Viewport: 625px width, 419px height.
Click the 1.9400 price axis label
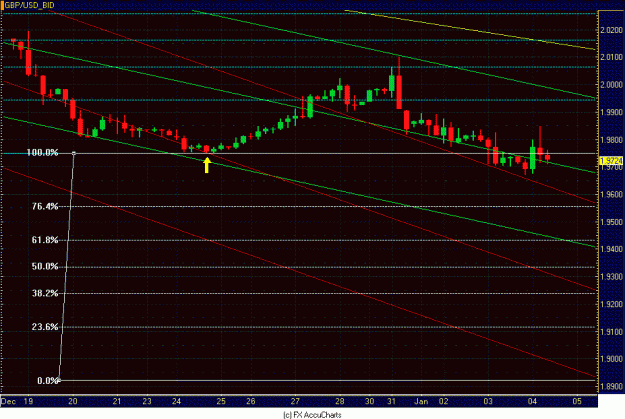click(x=611, y=249)
